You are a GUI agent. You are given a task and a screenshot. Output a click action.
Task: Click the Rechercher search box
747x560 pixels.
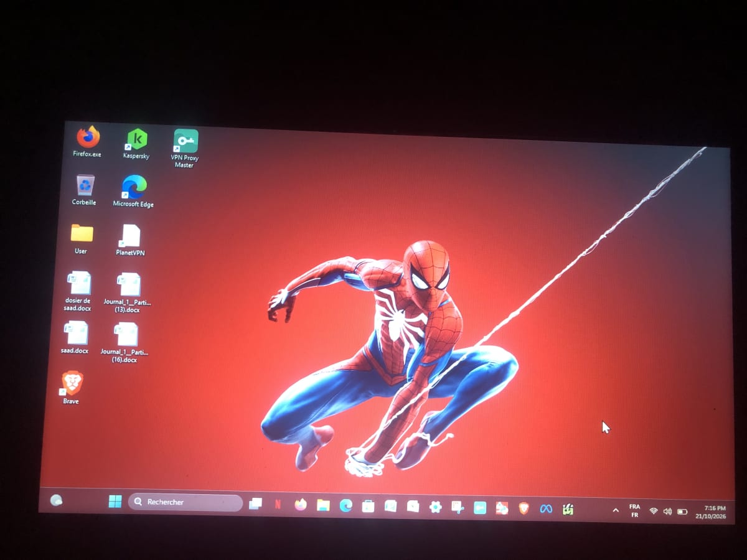[186, 502]
